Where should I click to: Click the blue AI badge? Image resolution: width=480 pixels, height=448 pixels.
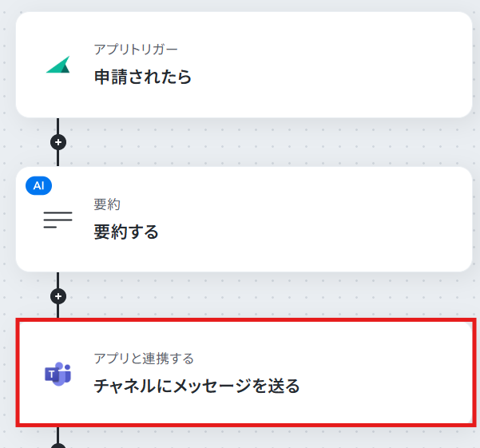[x=38, y=185]
